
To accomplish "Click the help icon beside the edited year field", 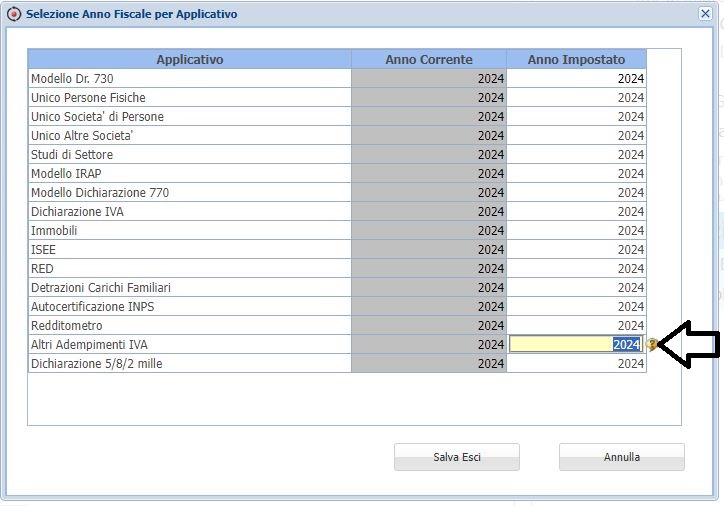I will point(652,344).
